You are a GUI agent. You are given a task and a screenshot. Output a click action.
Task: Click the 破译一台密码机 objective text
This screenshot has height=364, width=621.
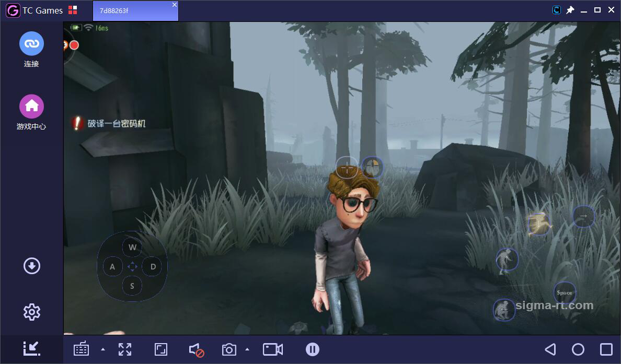tap(117, 123)
